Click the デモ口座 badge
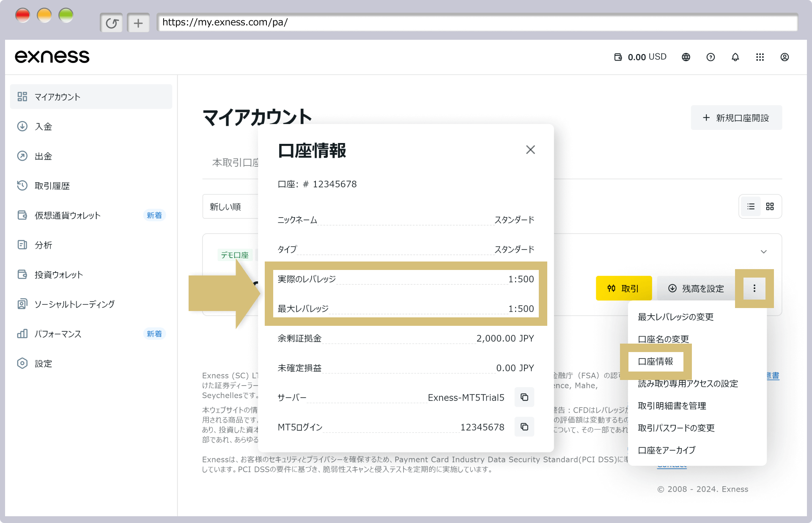Image resolution: width=812 pixels, height=523 pixels. tap(235, 255)
